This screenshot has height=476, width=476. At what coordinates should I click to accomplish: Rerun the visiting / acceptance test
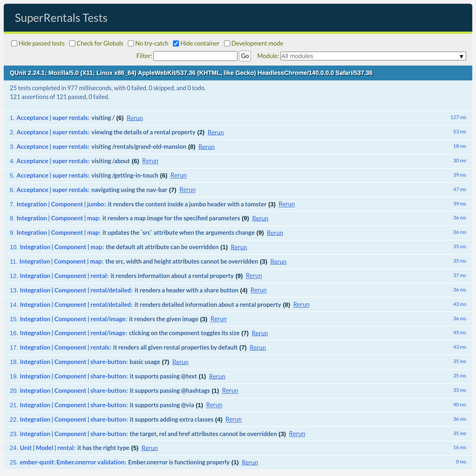[135, 118]
